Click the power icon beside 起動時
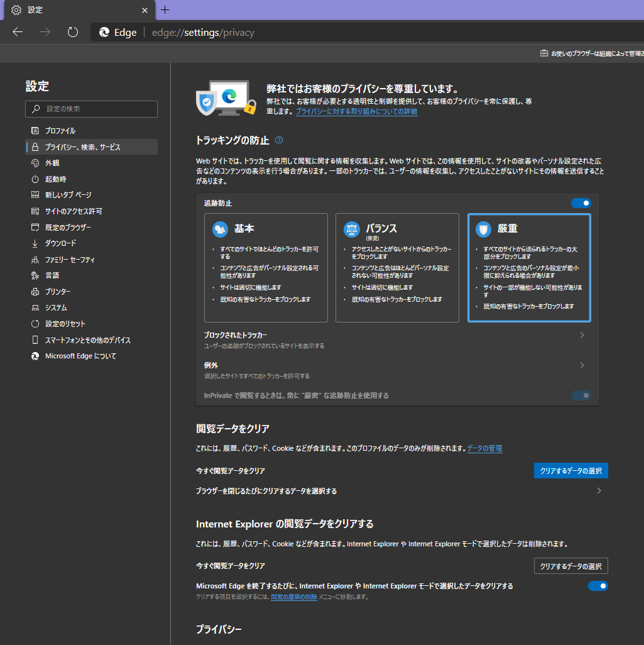The image size is (644, 645). pos(35,179)
